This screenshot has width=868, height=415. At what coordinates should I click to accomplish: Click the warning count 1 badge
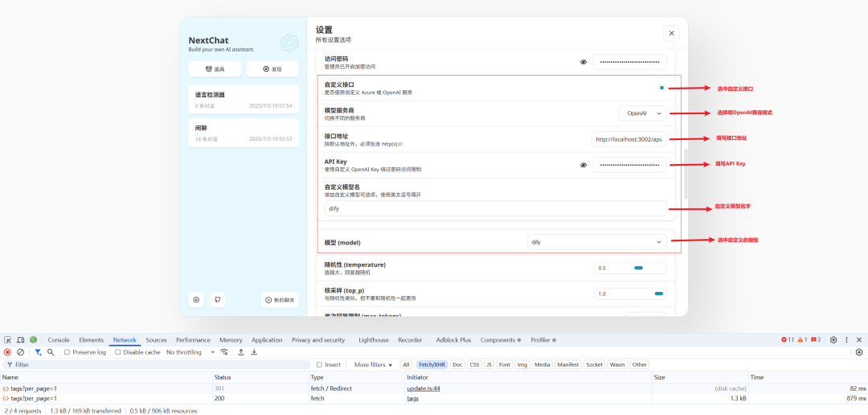click(x=802, y=339)
